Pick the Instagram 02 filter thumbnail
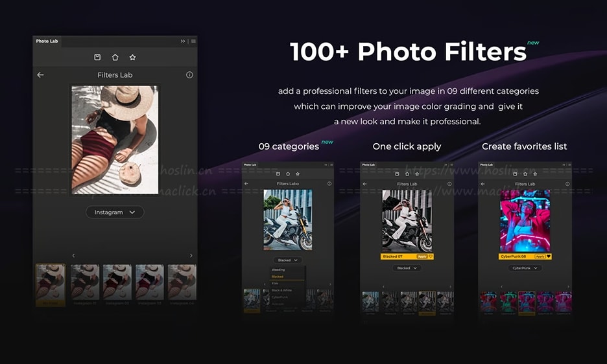 coord(117,285)
